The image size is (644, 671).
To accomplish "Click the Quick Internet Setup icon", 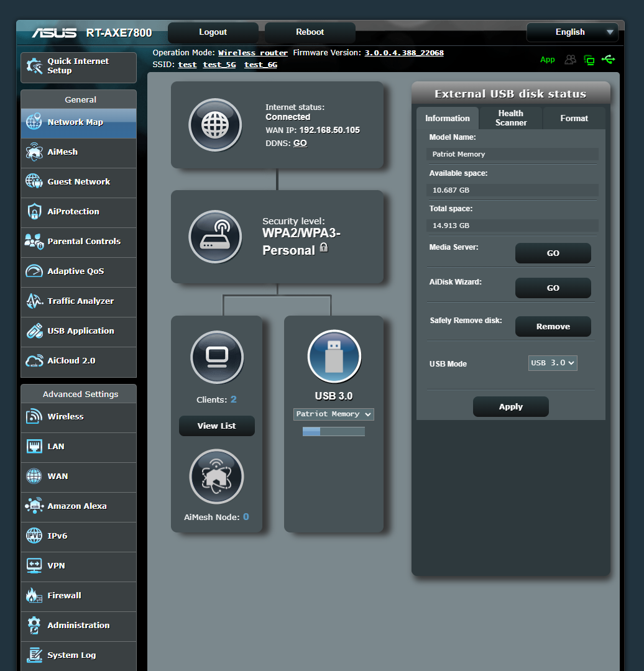I will coord(34,66).
